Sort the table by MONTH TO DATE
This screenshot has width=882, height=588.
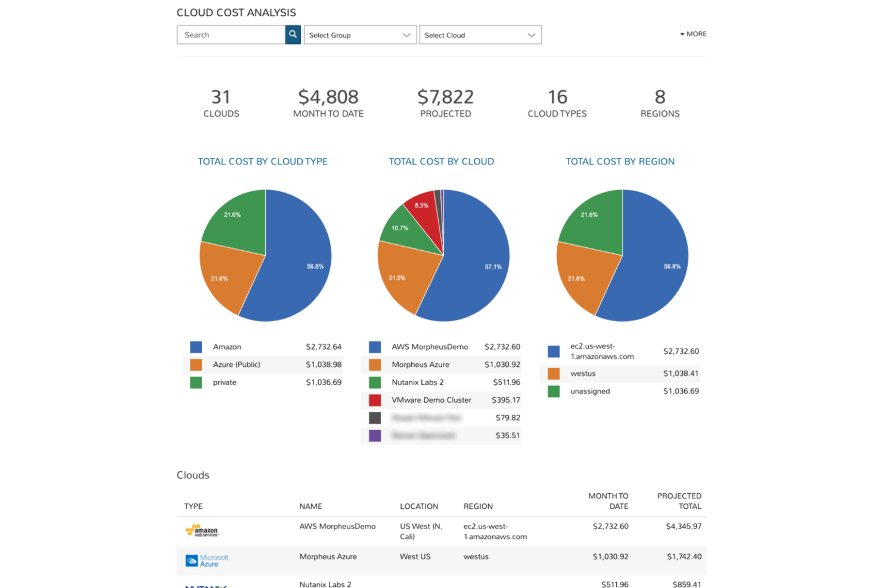click(x=608, y=500)
